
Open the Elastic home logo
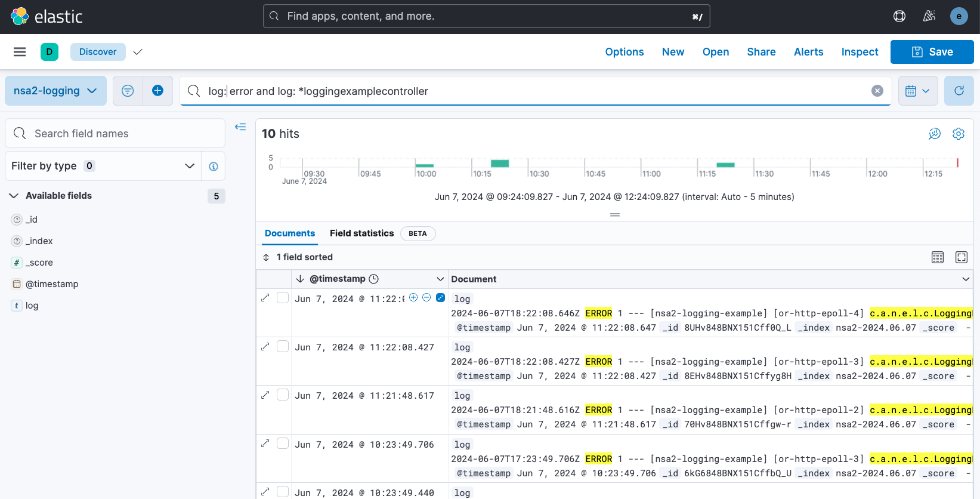[47, 16]
